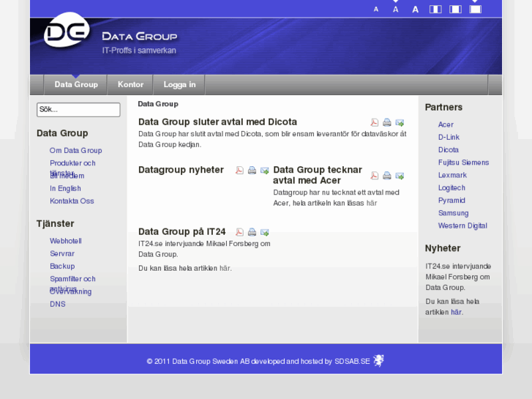Open the Dicota partner link
This screenshot has width=532, height=399.
pos(448,150)
